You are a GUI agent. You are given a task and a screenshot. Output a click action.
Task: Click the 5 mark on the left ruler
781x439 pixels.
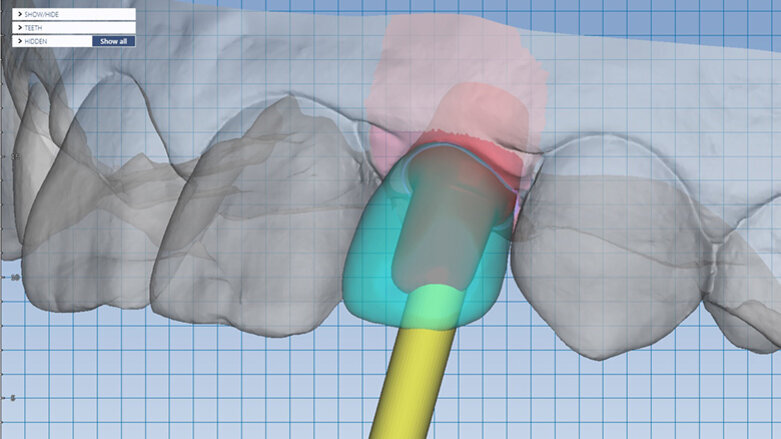coord(14,398)
